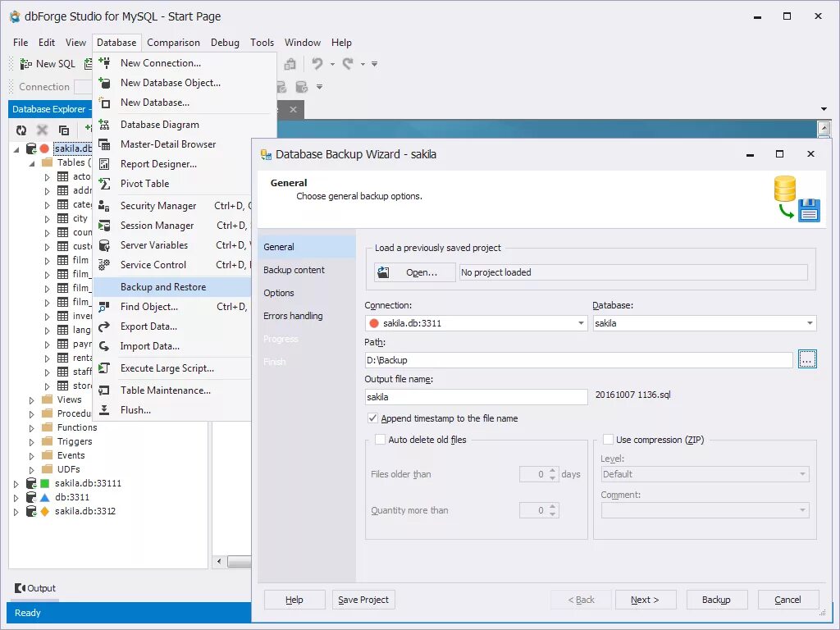Screen dimensions: 840x630
Task: Select the db:3311 connection in tree
Action: coord(72,497)
